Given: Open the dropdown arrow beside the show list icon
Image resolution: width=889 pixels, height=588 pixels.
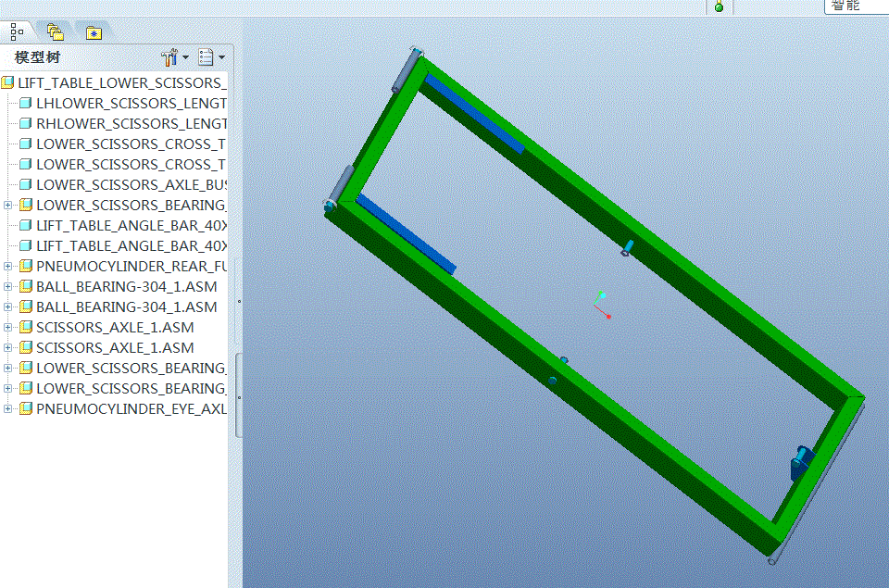Looking at the screenshot, I should click(221, 57).
